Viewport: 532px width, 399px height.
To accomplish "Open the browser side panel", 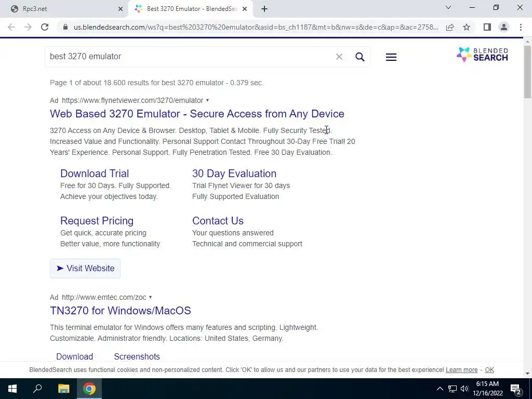I will [x=487, y=27].
